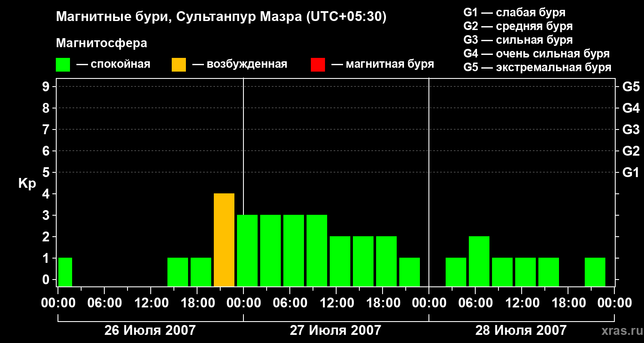Click the 'Kp' axis title
Image resolution: width=644 pixels, height=343 pixels.
(27, 184)
